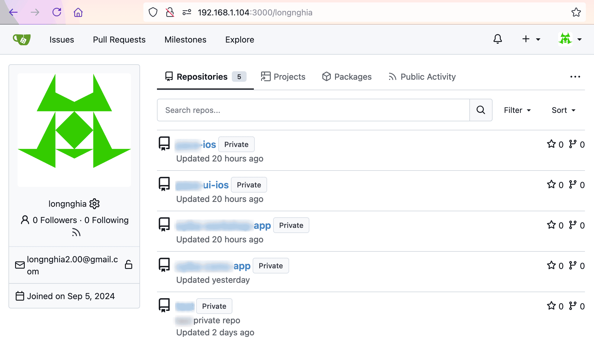Click the 'Updated 2 days ago' text
This screenshot has width=594, height=364.
click(x=215, y=332)
